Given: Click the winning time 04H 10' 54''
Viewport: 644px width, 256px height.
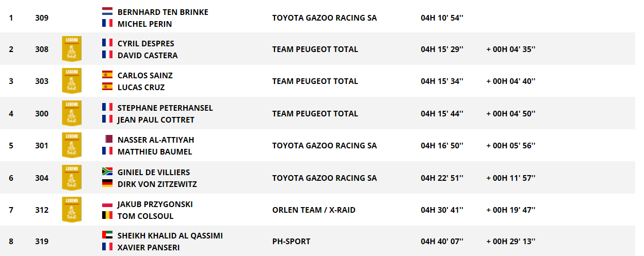Looking at the screenshot, I should (x=442, y=18).
